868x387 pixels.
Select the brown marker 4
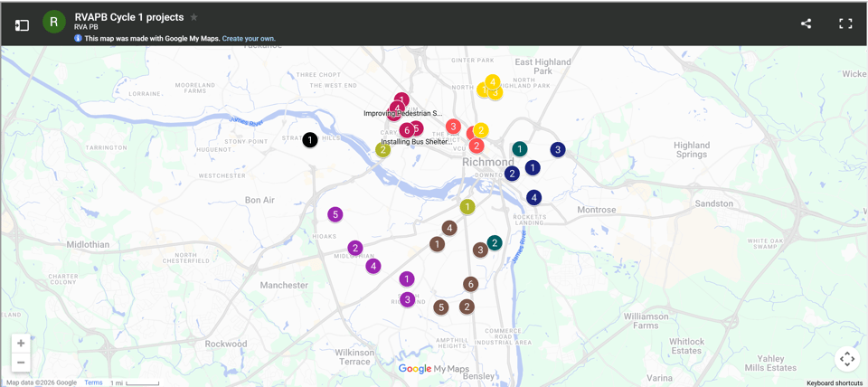tap(449, 228)
